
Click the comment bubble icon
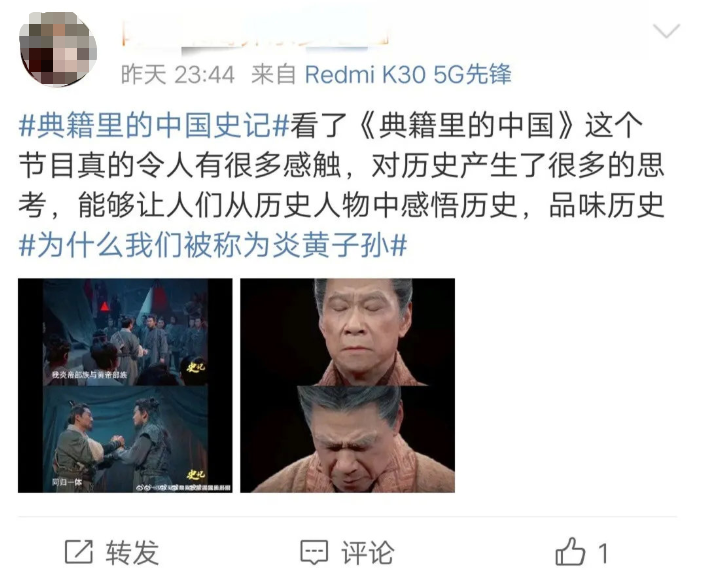point(314,552)
